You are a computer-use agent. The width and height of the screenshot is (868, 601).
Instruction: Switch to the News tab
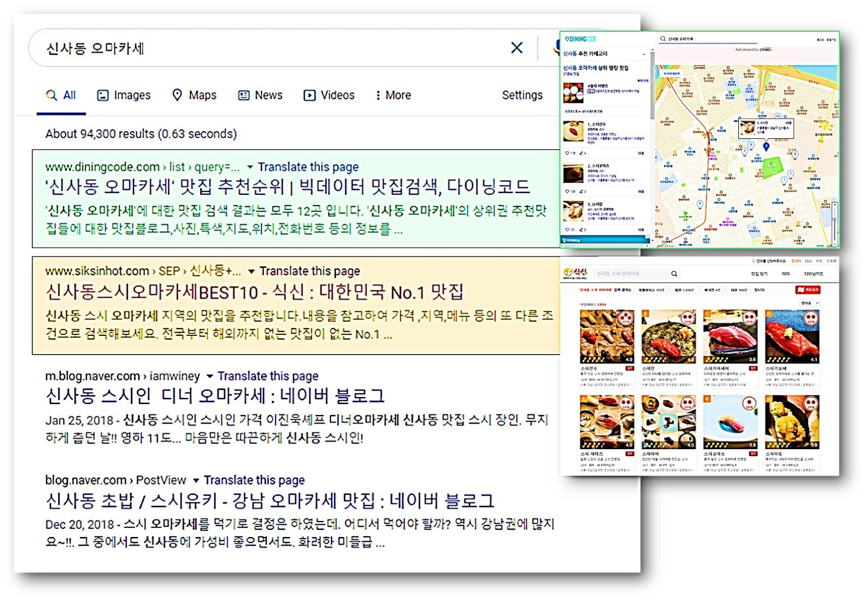[x=260, y=95]
